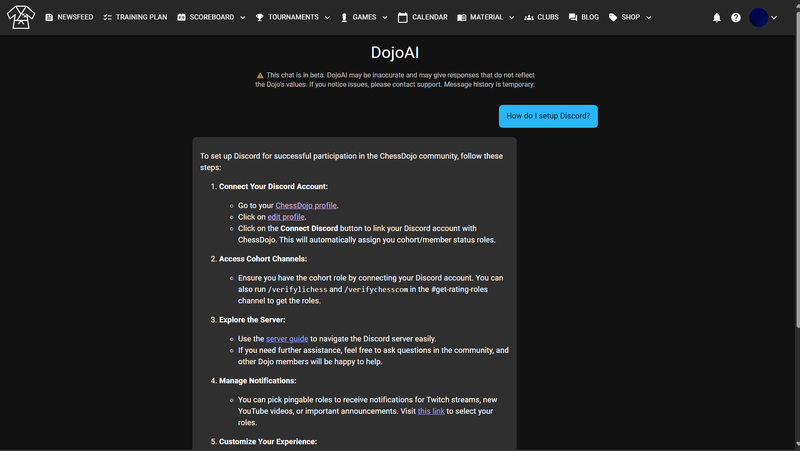Open the server guide link
Image resolution: width=800 pixels, height=451 pixels.
point(287,339)
